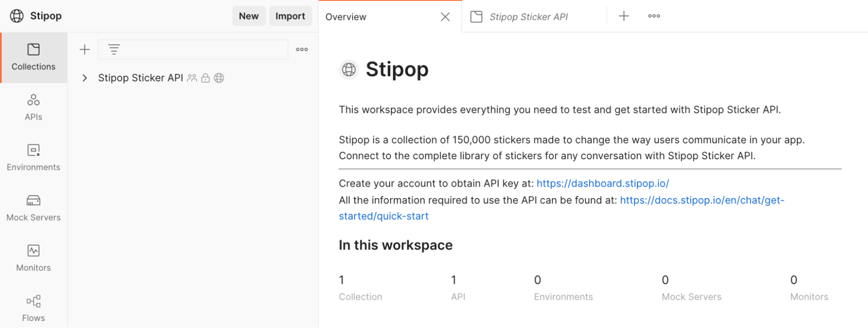This screenshot has width=868, height=328.
Task: Click the large Stipop workspace title
Action: 397,69
